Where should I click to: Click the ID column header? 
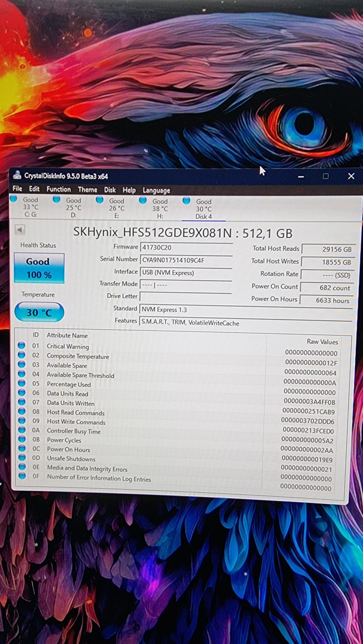[36, 334]
